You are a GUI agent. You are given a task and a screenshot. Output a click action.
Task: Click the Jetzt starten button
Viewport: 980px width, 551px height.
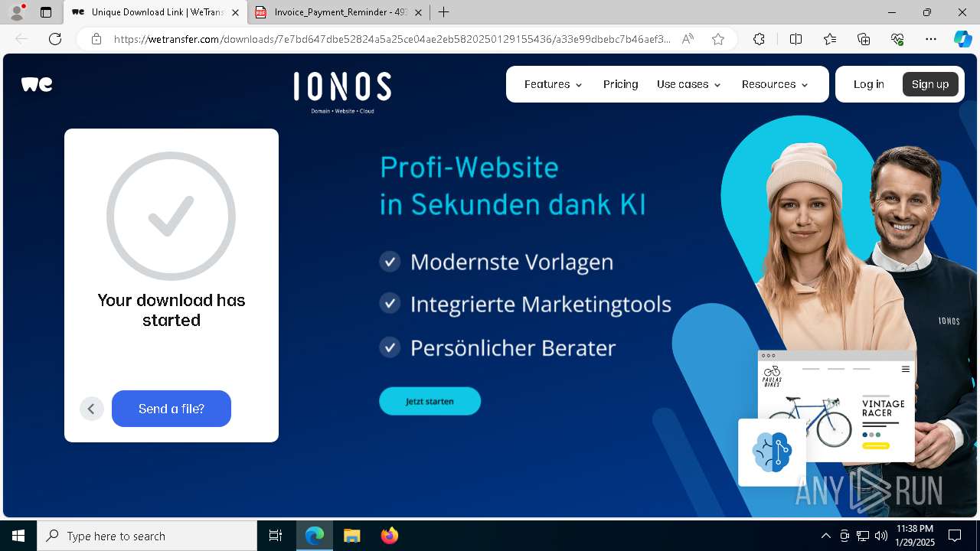430,401
